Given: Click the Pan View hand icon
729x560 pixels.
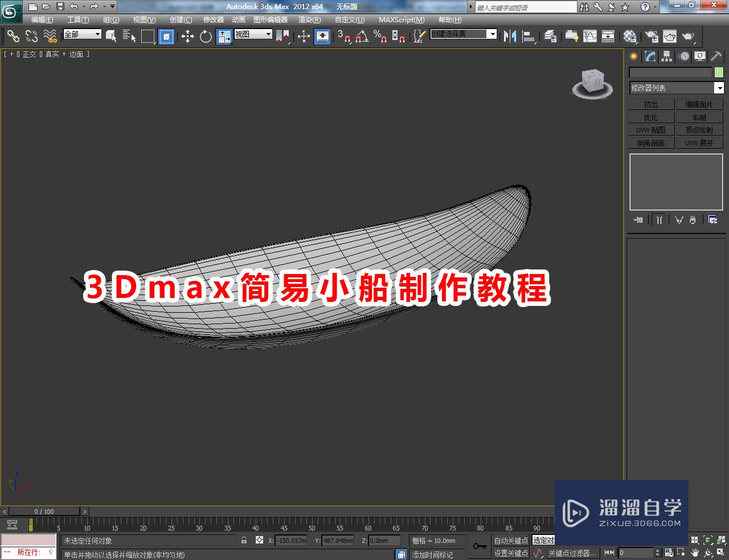Looking at the screenshot, I should (x=695, y=553).
